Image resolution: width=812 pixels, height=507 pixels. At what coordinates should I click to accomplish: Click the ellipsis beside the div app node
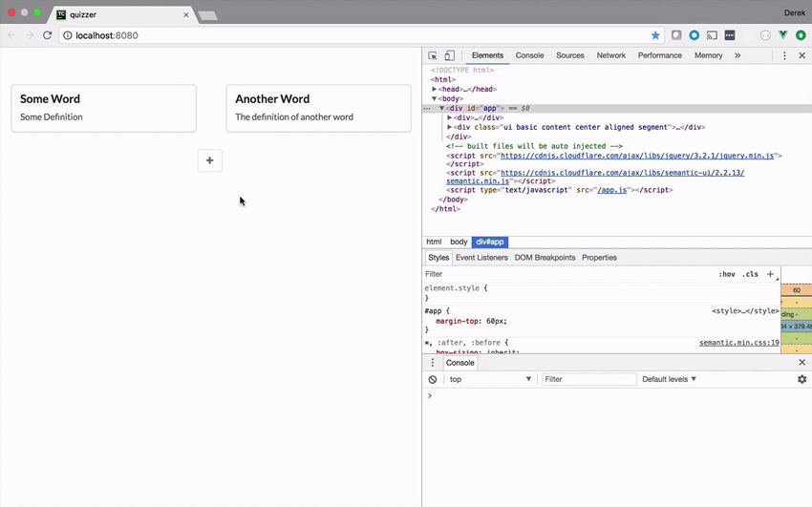[427, 109]
